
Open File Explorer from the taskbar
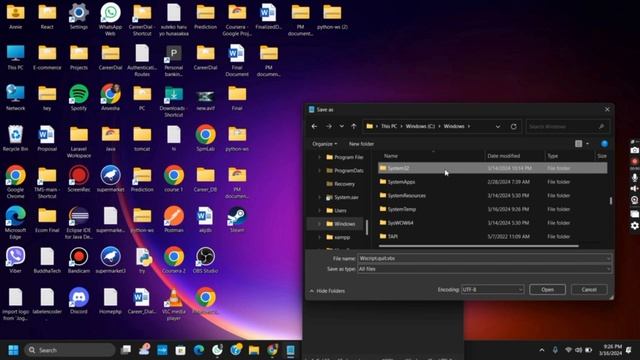pos(254,350)
